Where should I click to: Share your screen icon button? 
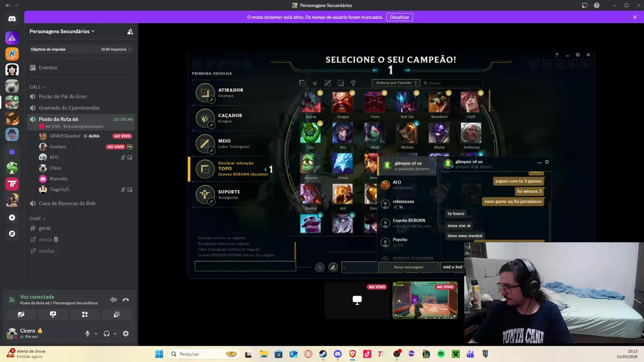coord(53,314)
